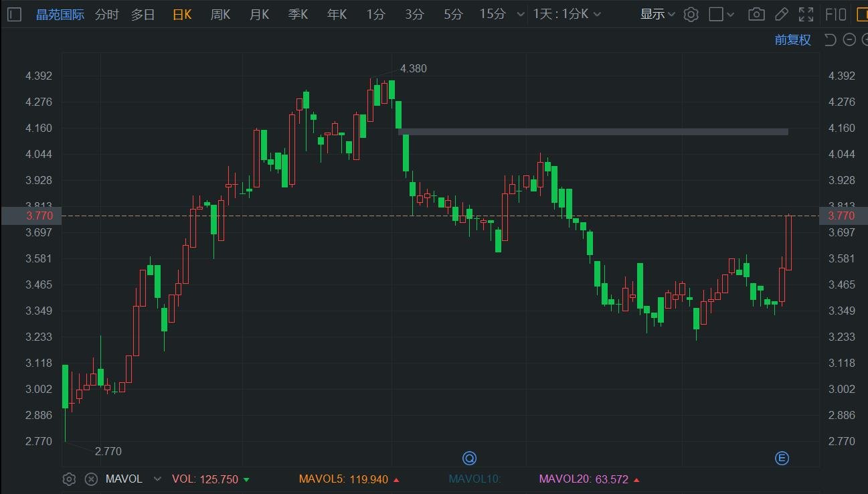Expand the layout square dropdown arrow
Image resolution: width=868 pixels, height=494 pixels.
(730, 15)
